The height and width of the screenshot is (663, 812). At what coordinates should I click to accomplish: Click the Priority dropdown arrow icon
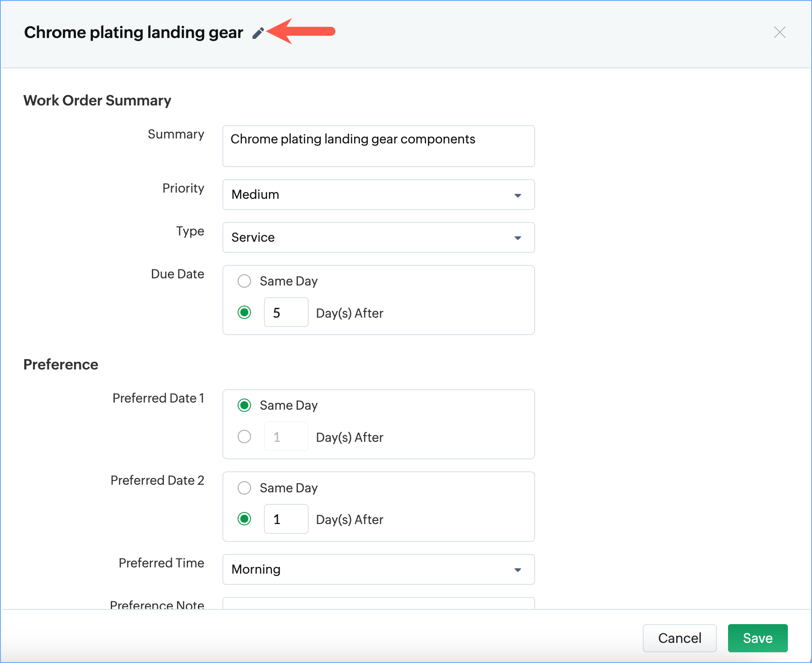[518, 196]
